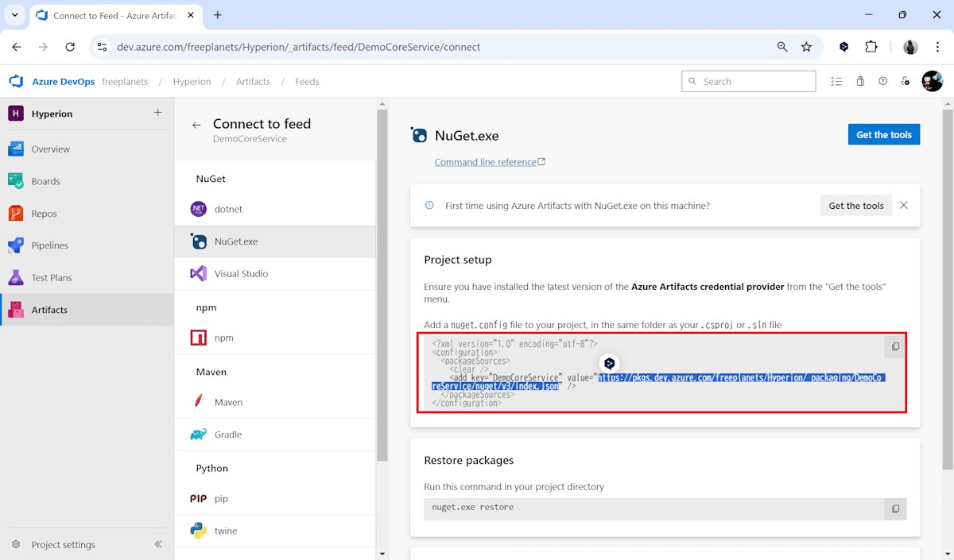Reload the page
This screenshot has height=560, width=954.
(x=70, y=47)
